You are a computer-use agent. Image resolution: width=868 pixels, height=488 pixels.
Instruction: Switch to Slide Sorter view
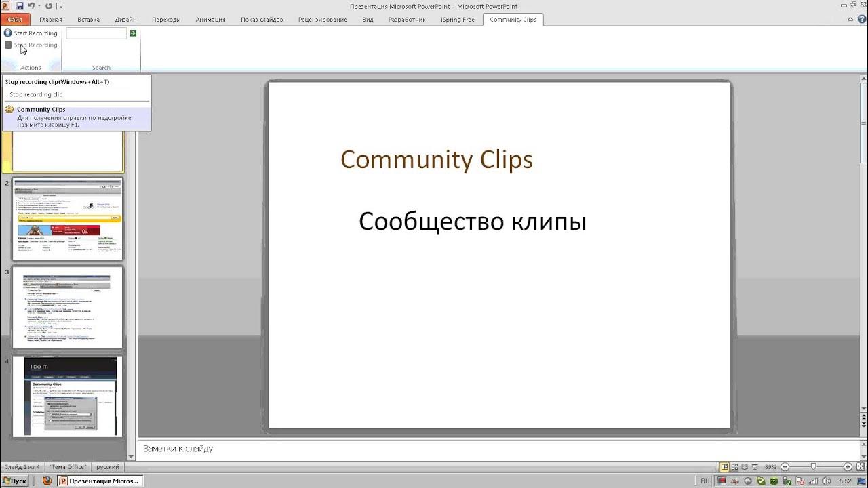[x=734, y=467]
